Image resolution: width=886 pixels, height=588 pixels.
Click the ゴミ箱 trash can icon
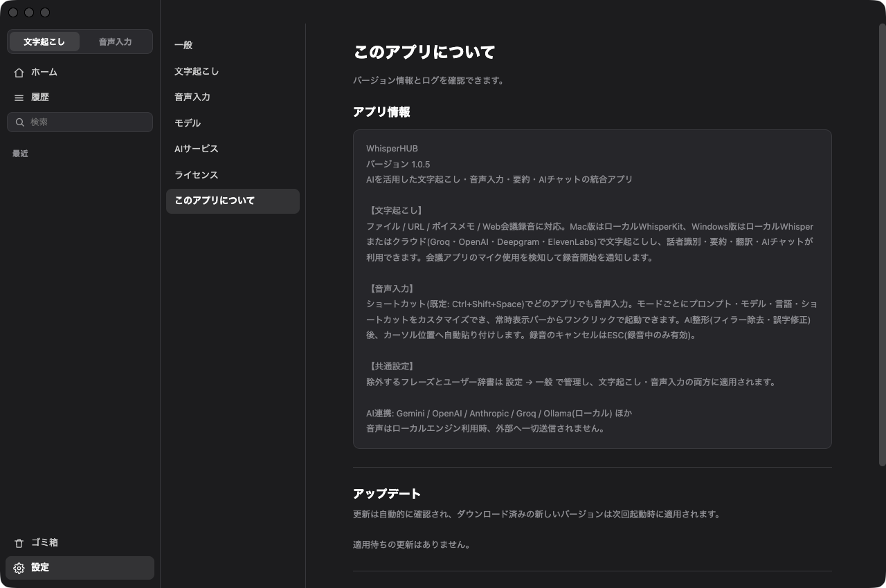(19, 543)
